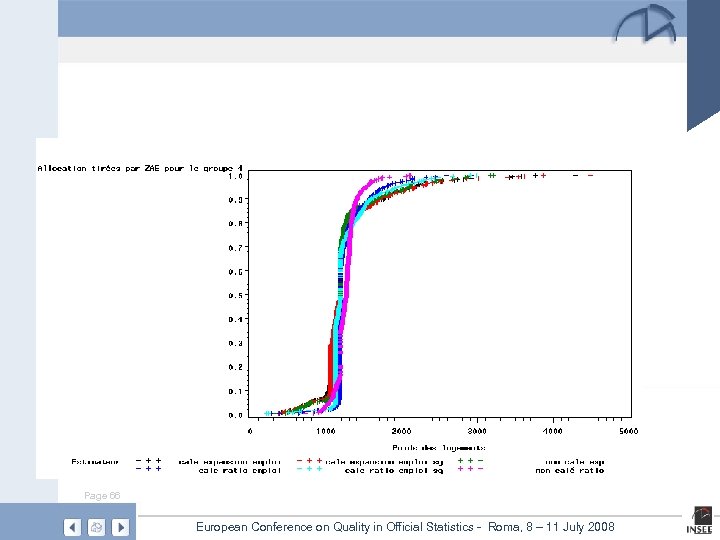Click the green marker in legend

(470, 460)
